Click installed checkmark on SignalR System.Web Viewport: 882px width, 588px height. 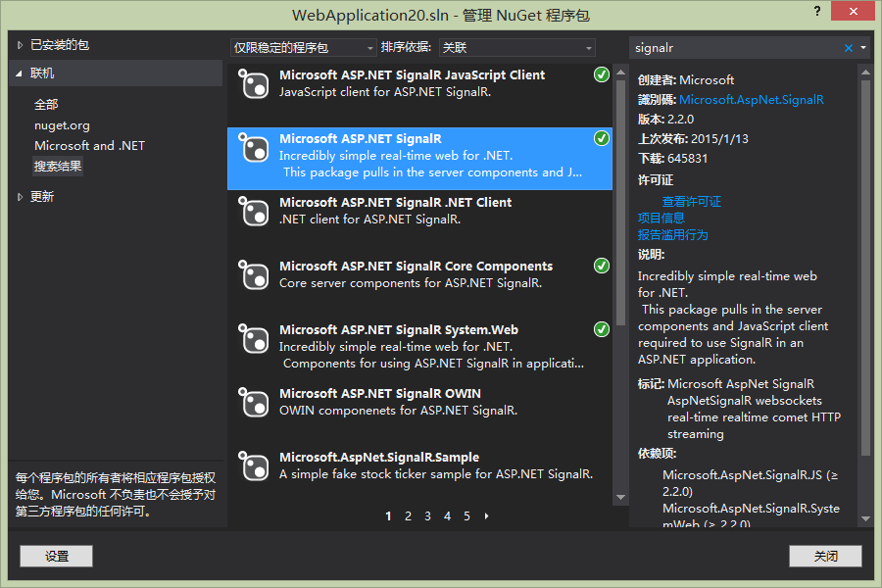point(602,329)
